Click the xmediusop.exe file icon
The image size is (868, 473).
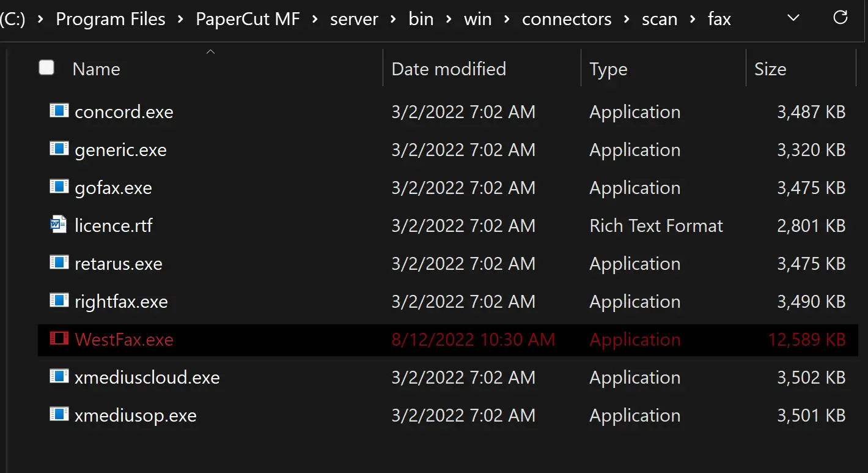59,415
